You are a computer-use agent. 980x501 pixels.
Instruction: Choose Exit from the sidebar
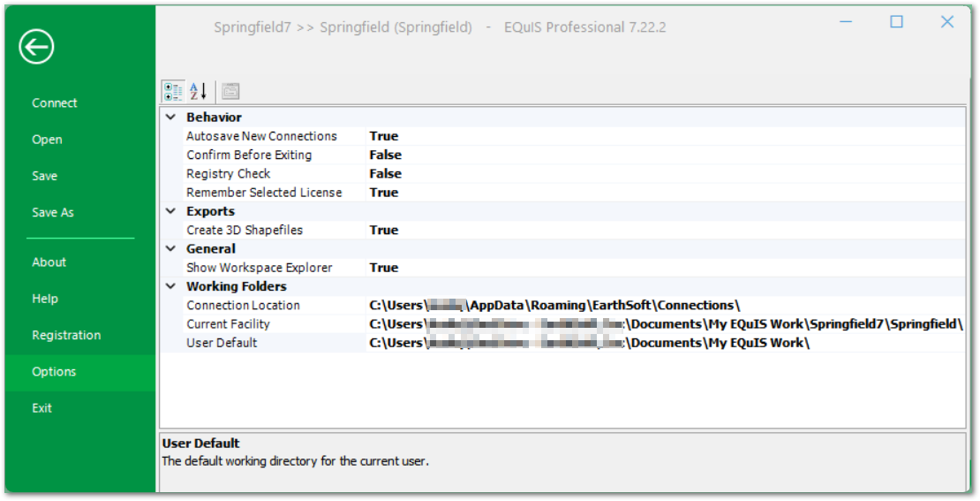tap(42, 408)
